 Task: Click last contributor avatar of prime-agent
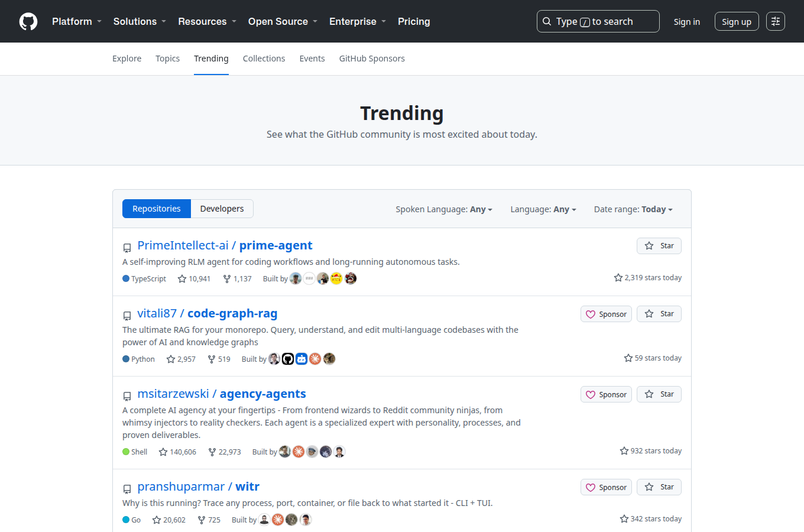point(351,278)
